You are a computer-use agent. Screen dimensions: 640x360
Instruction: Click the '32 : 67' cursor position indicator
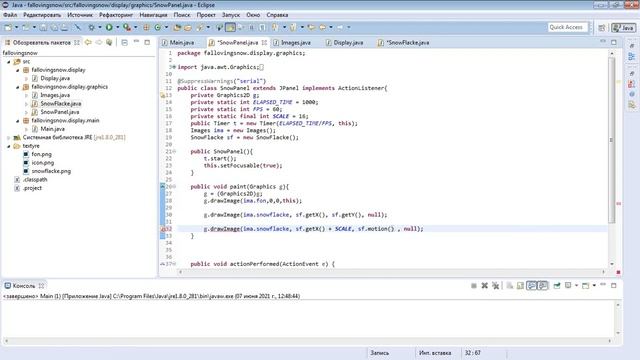(472, 353)
